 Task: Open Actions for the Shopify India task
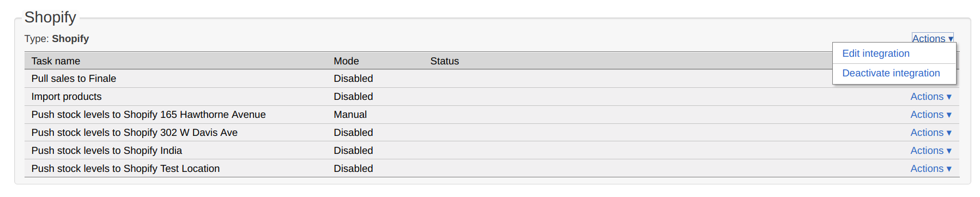tap(931, 151)
